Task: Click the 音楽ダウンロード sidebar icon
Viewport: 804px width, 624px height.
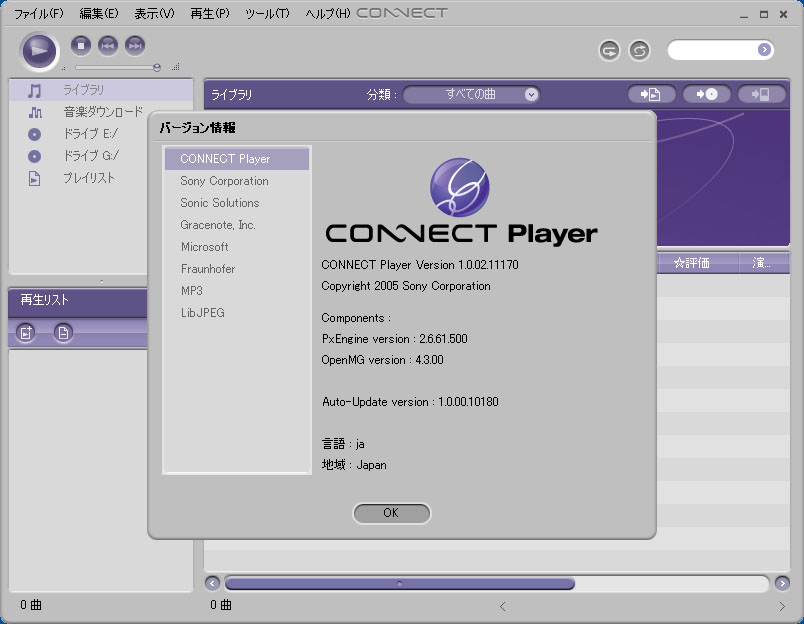Action: click(35, 112)
